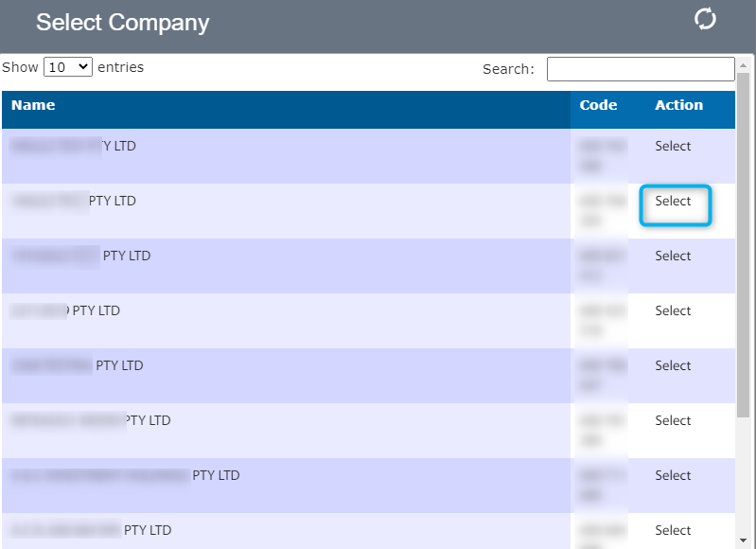
Task: Click Select in the fifth table row
Action: tap(673, 366)
